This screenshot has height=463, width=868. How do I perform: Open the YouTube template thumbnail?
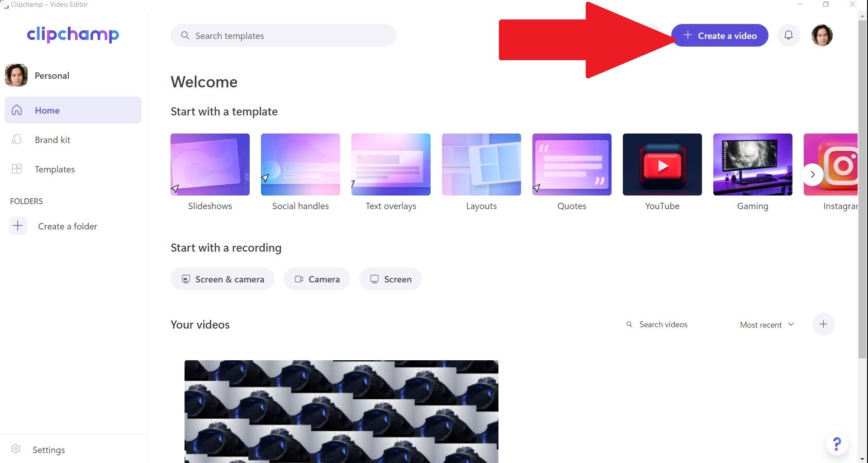662,164
